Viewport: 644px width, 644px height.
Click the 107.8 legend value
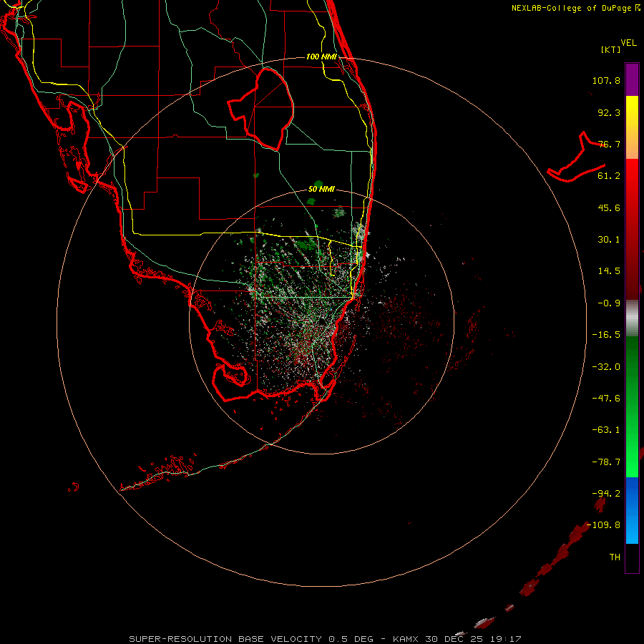coord(606,80)
